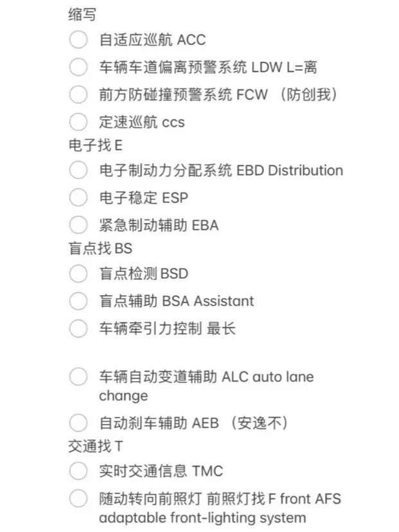Toggle the 定速巡航 ccs checkbox
This screenshot has width=399, height=532.
[x=78, y=121]
